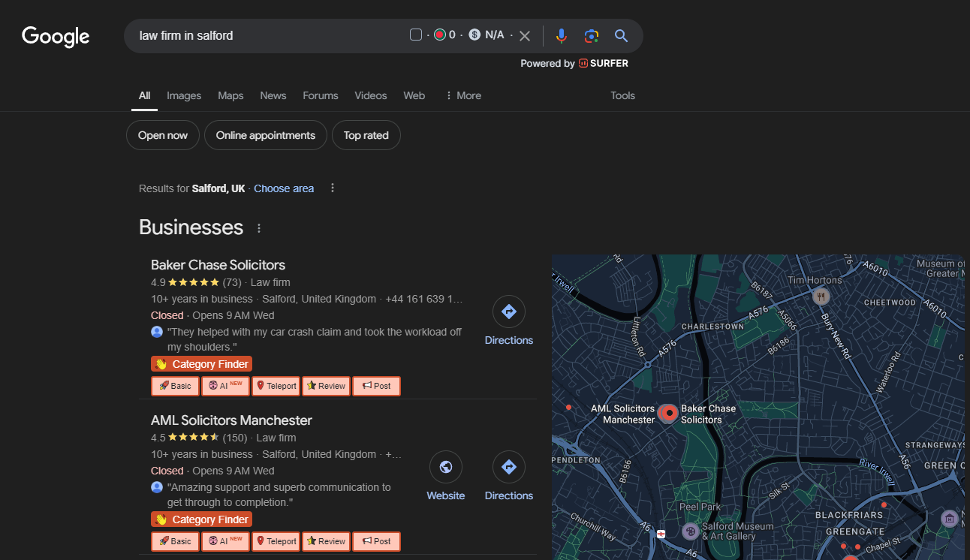Apply the Open now filter
The height and width of the screenshot is (560, 970).
point(163,135)
